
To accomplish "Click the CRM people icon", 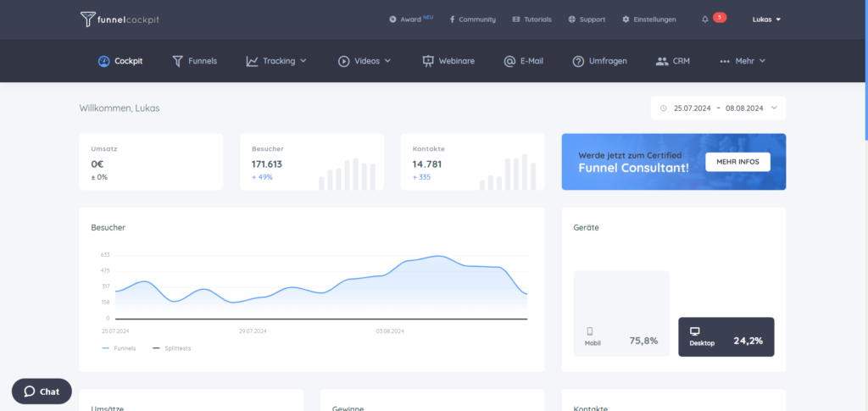I will pyautogui.click(x=662, y=61).
